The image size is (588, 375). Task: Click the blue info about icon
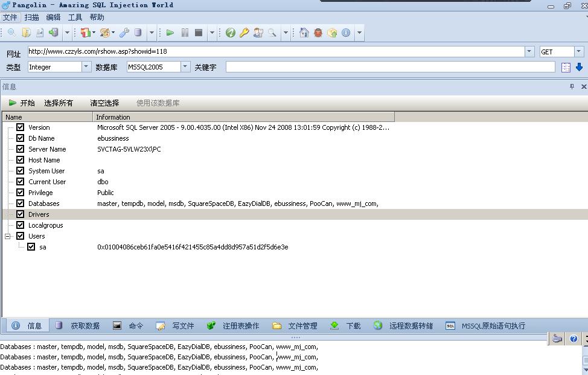pos(346,33)
